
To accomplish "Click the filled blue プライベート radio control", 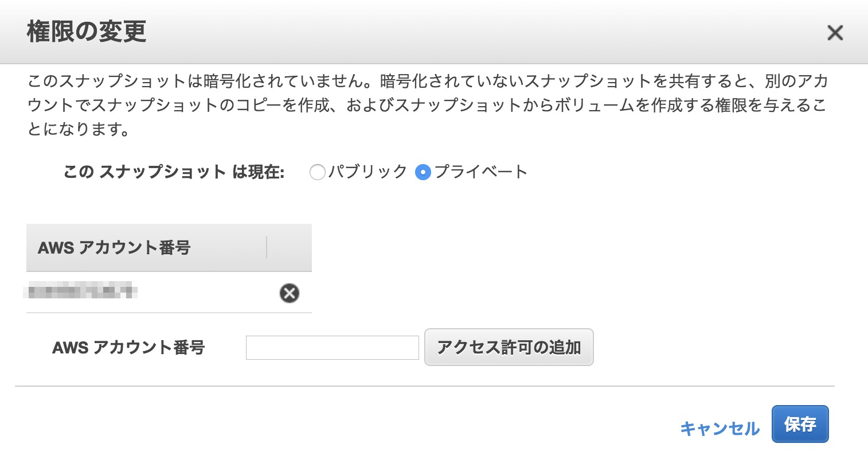I will pyautogui.click(x=423, y=172).
